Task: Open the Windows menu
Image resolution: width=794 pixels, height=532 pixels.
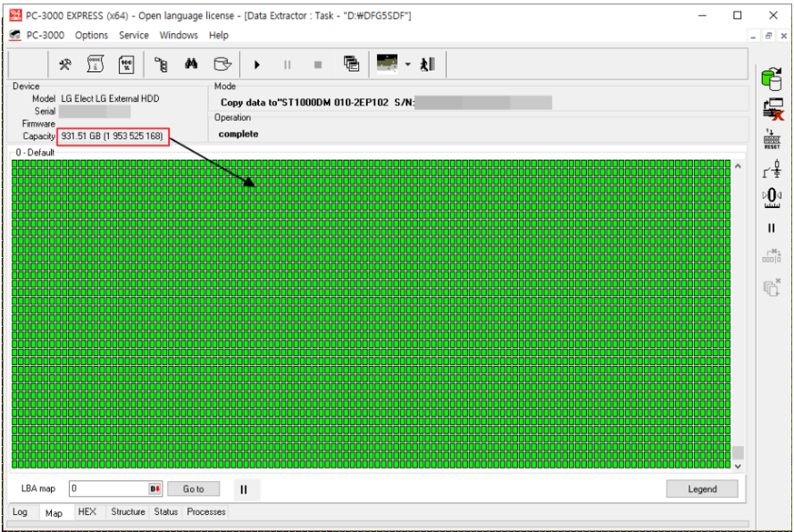Action: coord(179,35)
